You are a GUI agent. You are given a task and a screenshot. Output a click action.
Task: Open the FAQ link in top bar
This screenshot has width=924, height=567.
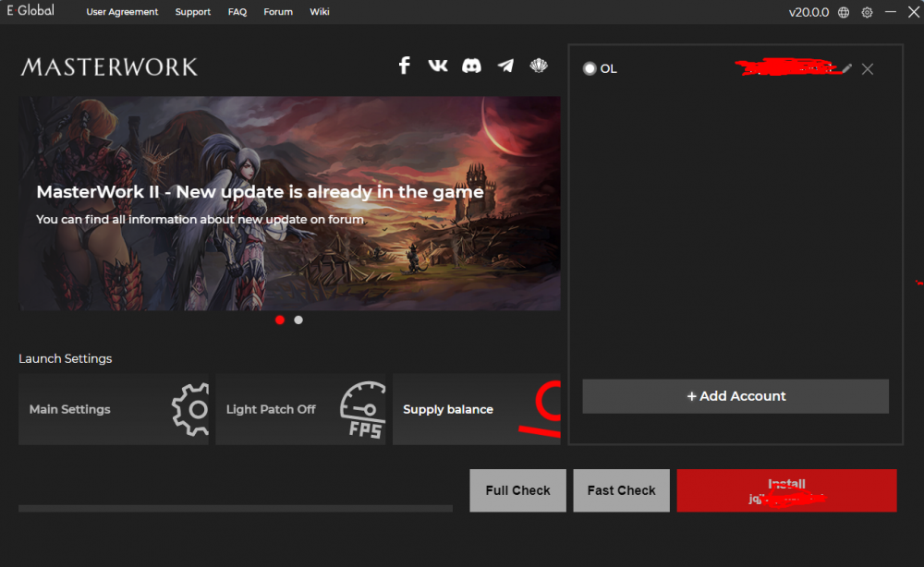point(237,12)
